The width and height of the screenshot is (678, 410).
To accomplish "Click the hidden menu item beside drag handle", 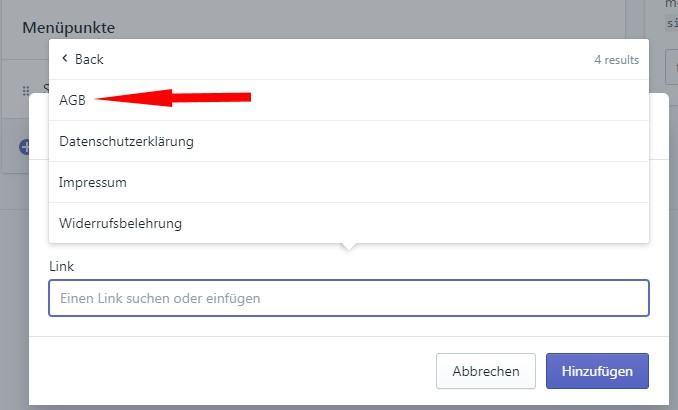I will coord(45,89).
